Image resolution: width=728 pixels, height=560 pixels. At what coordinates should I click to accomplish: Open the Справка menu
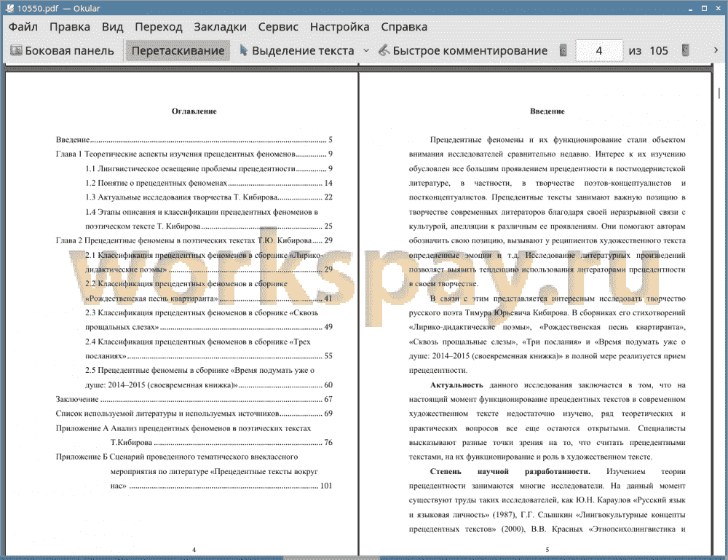tap(404, 27)
